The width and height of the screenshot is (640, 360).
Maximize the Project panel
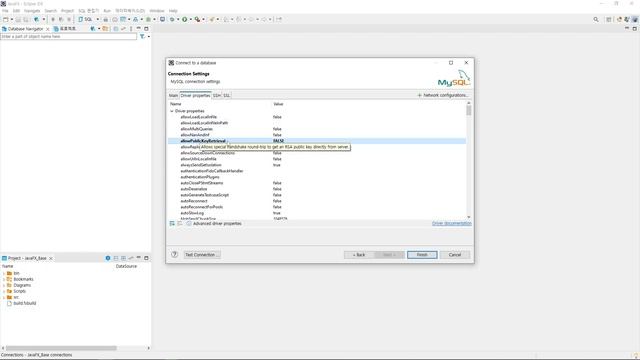pos(146,258)
